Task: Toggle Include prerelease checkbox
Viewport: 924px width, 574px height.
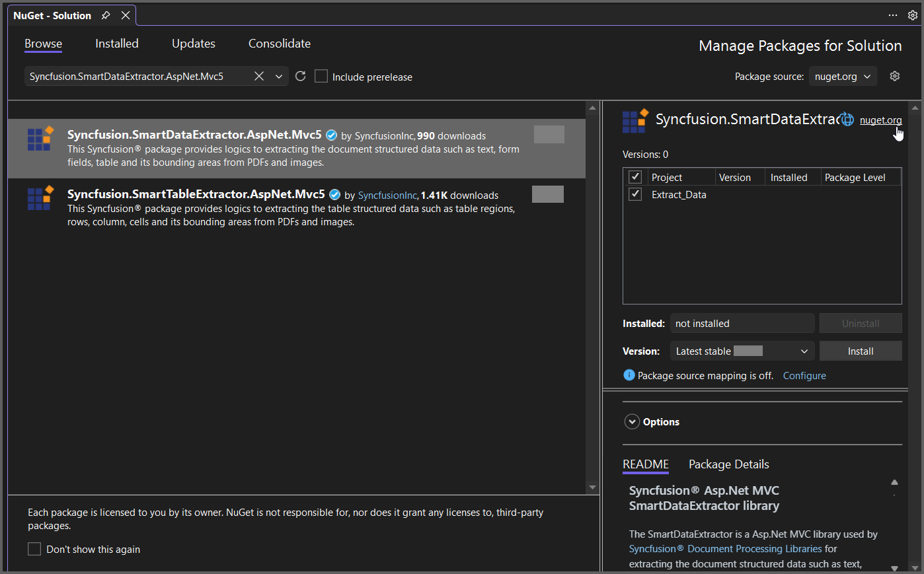Action: tap(321, 76)
